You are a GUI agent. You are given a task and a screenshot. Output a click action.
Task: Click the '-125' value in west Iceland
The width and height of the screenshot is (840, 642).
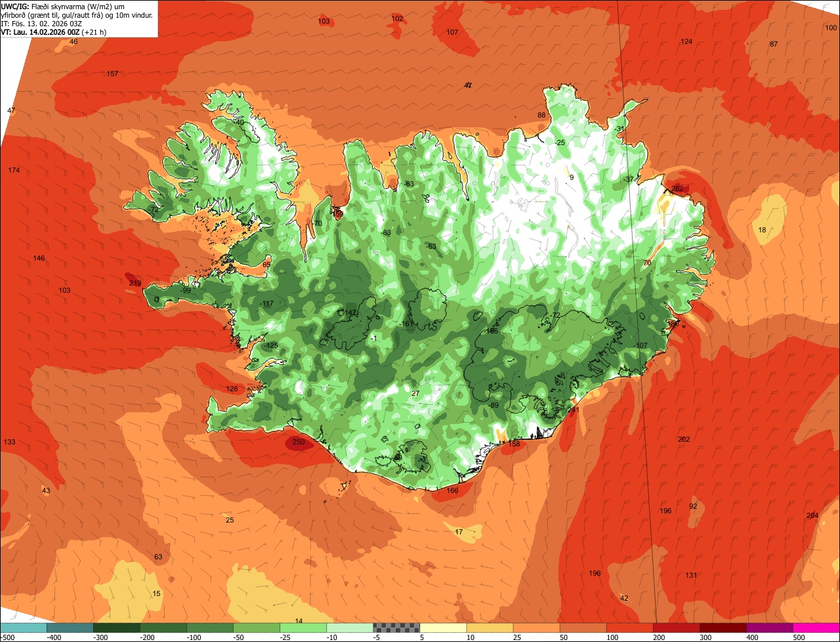(x=270, y=345)
